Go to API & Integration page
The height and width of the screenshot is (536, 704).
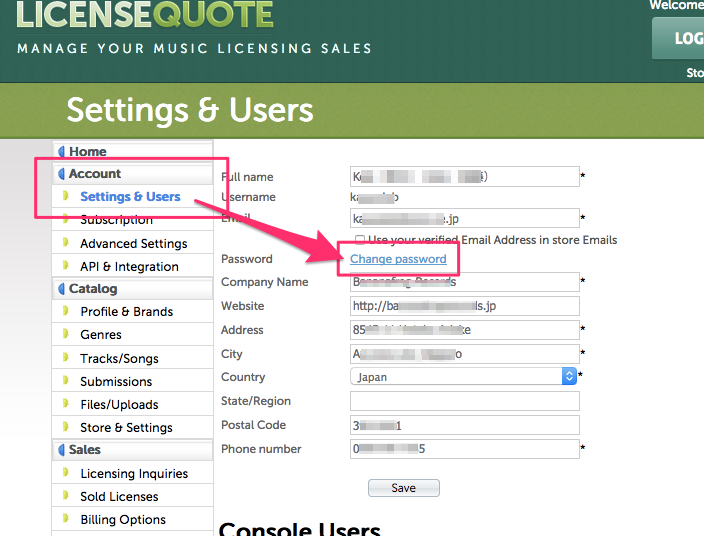tap(129, 267)
